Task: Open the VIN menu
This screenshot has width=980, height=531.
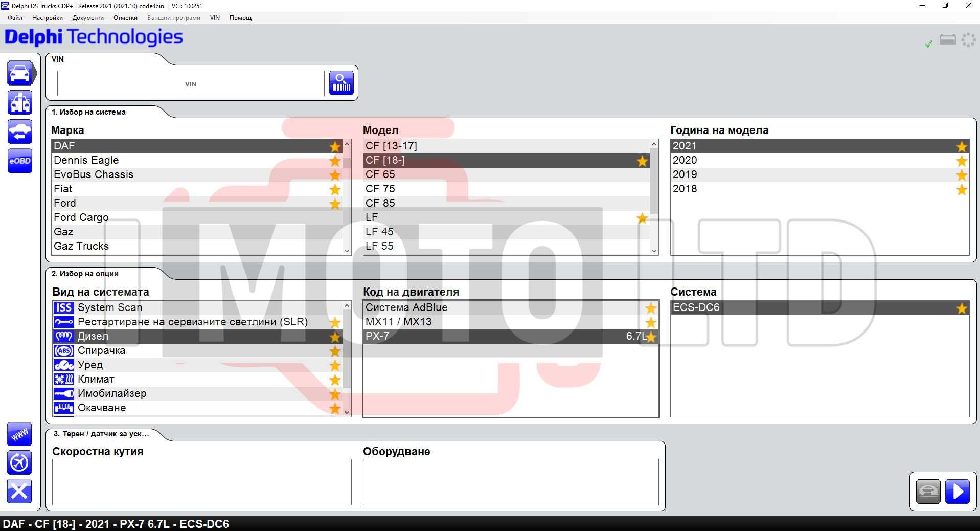Action: tap(215, 17)
